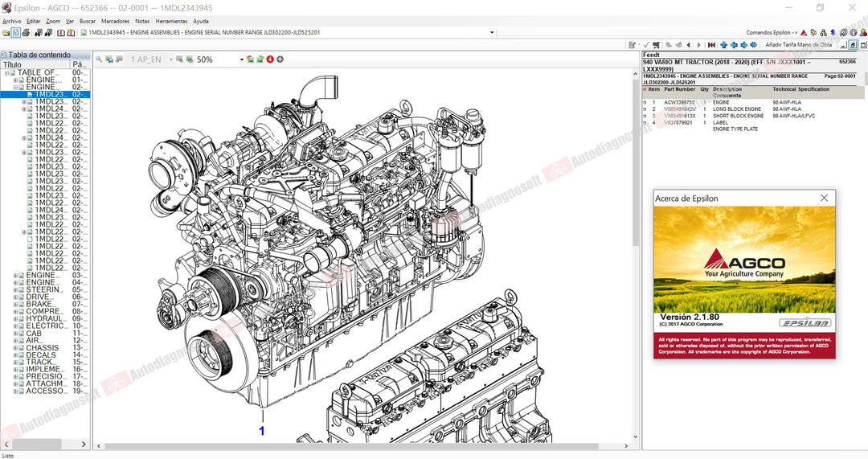Screen dimensions: 868x459
Task: Open the Archivo menu
Action: (11, 21)
